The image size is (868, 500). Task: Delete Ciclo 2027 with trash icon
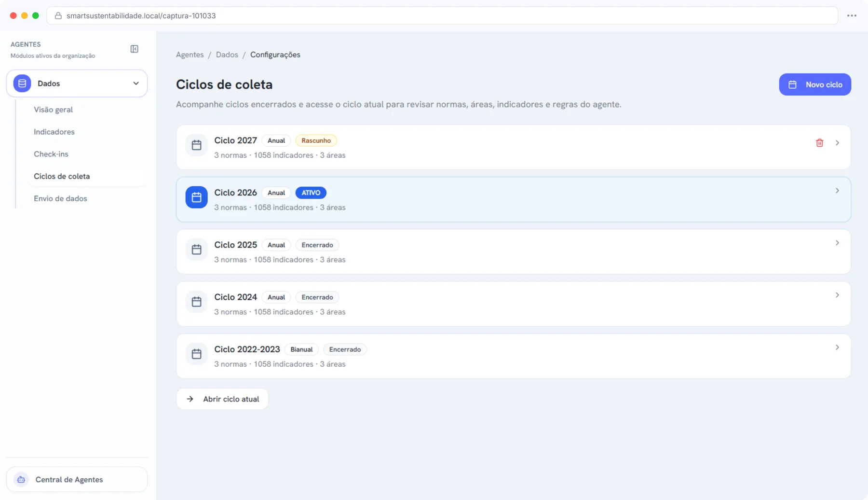click(x=820, y=143)
